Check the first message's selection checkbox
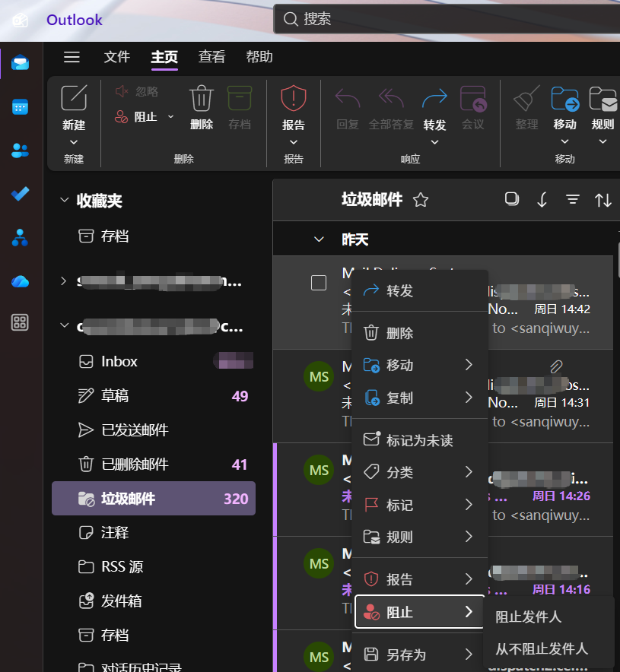 319,283
